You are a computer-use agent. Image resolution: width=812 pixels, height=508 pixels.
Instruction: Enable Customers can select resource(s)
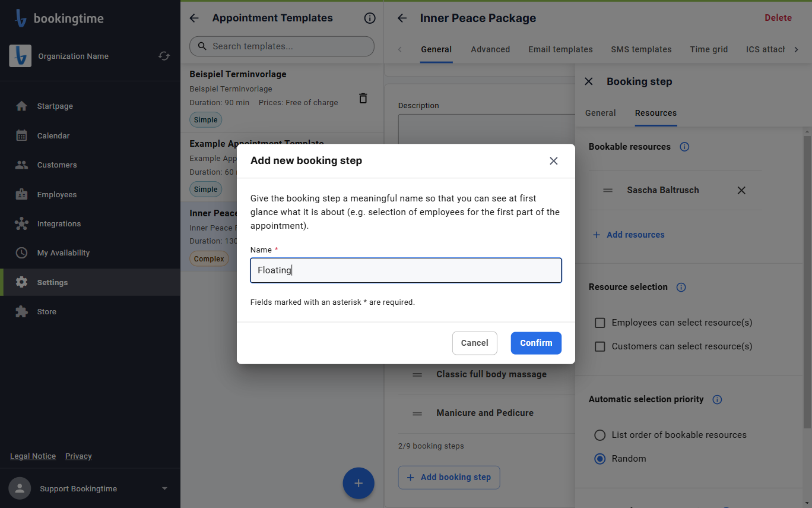[x=600, y=346]
